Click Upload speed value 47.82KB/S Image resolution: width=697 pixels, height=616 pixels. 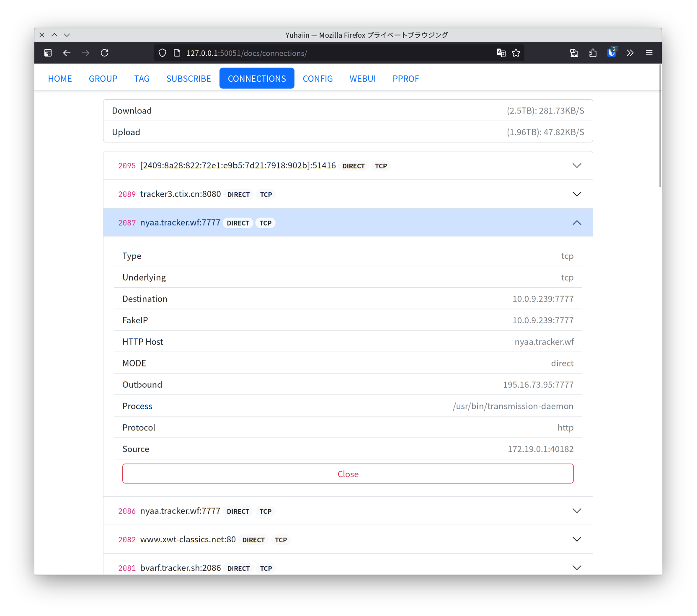click(x=564, y=132)
